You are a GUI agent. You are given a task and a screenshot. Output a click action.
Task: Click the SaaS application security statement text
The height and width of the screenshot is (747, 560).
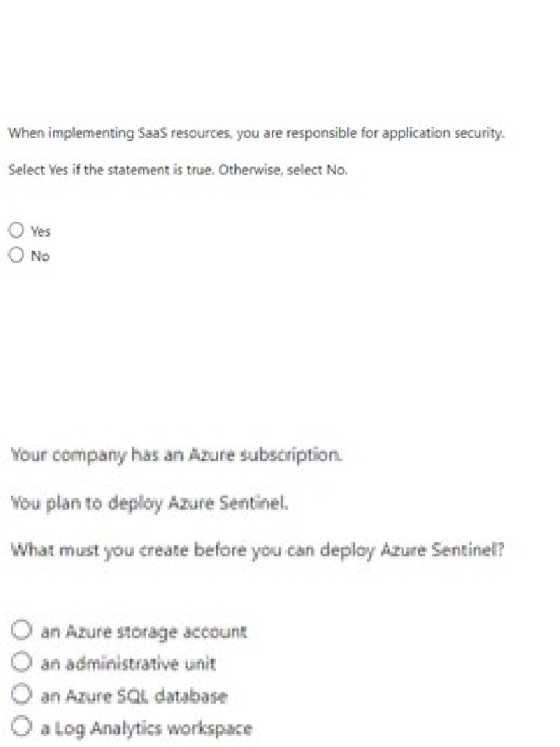point(256,133)
